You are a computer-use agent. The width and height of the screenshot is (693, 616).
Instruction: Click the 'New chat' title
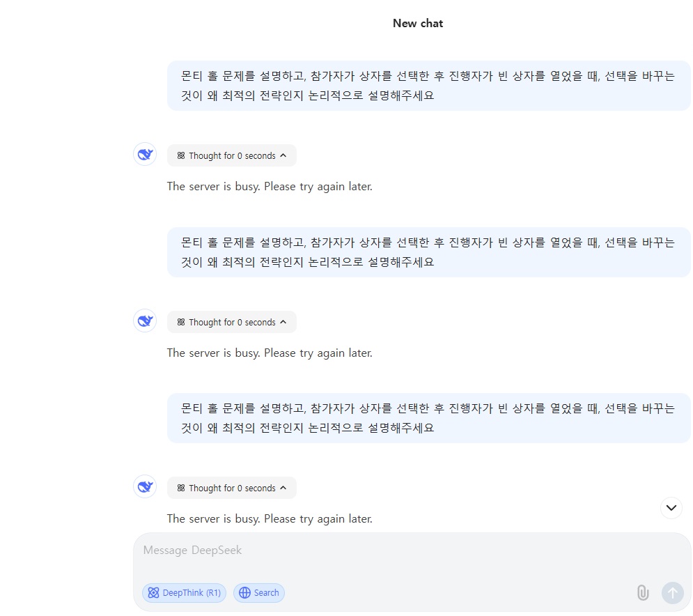click(418, 24)
